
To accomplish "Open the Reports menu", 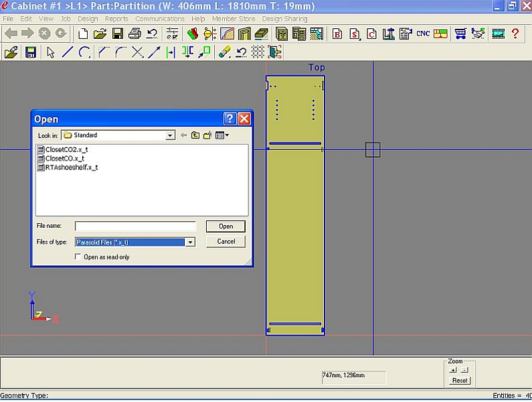I will [116, 19].
